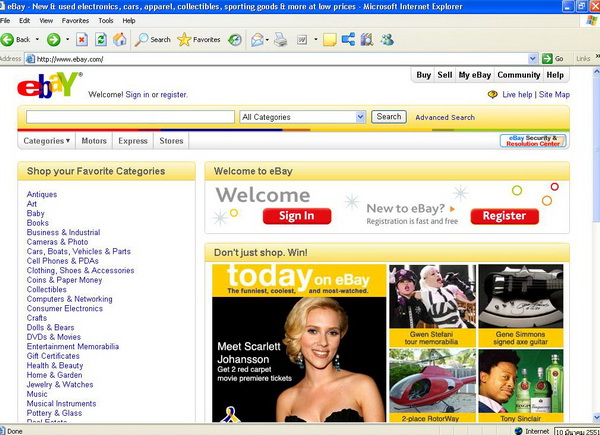Click the red Register button

504,216
